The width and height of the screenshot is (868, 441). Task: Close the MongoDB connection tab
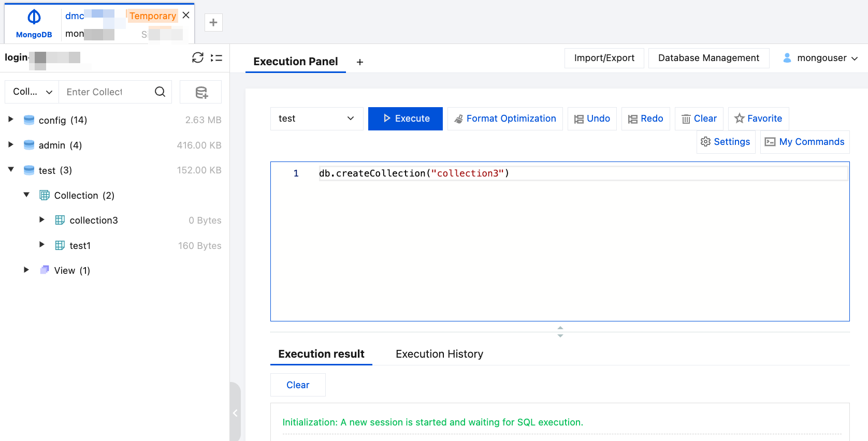186,16
